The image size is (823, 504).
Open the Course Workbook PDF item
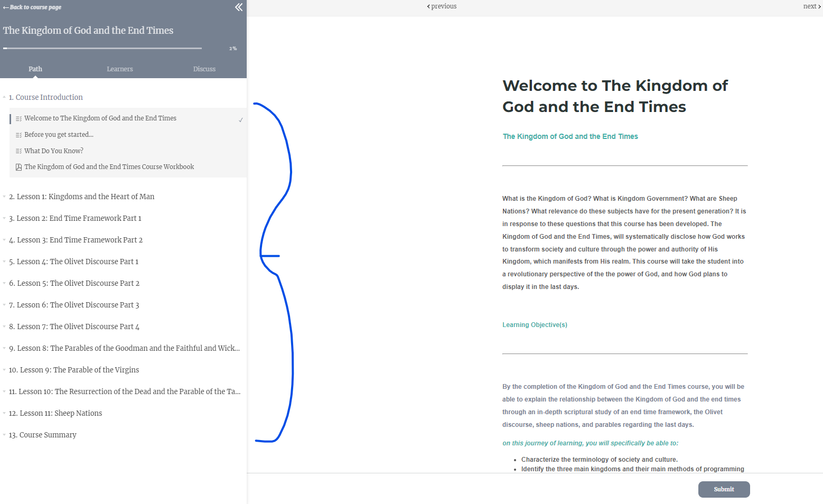click(109, 167)
